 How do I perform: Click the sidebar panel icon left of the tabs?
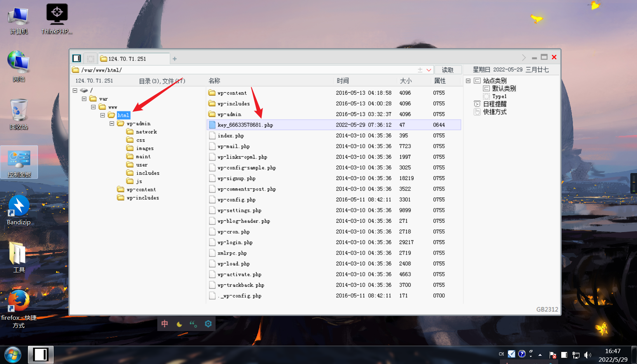[77, 59]
